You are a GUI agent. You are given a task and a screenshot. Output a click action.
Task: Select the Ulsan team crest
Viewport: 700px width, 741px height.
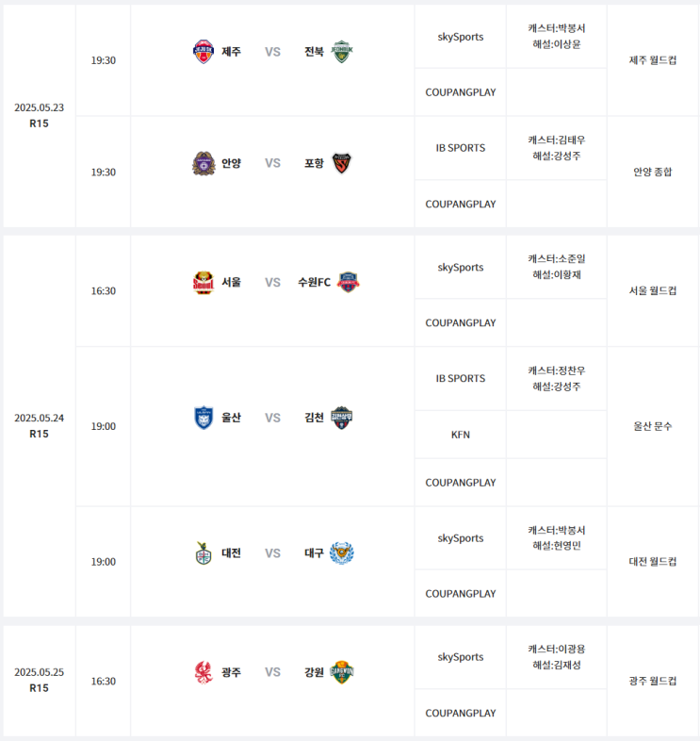point(203,418)
